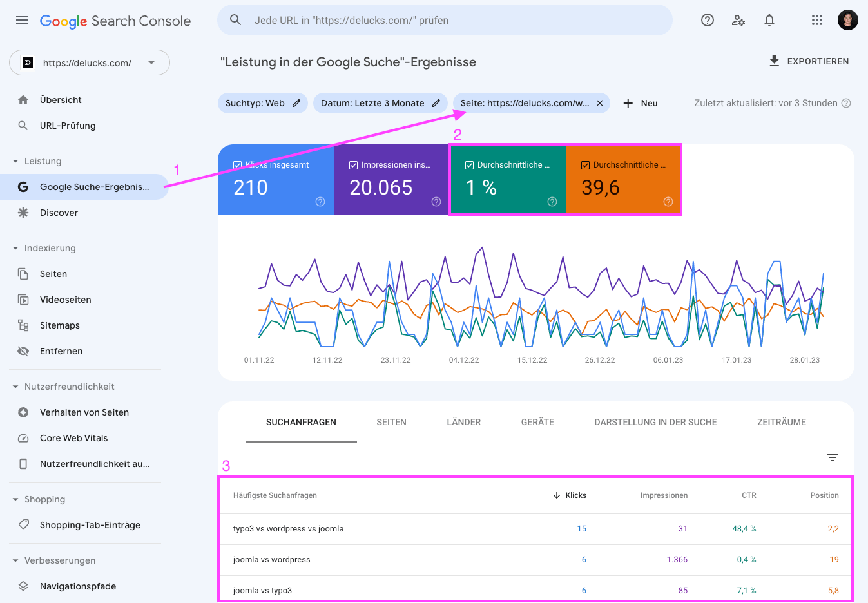Edit the Datum filter pencil icon
The height and width of the screenshot is (603, 868).
click(x=436, y=103)
